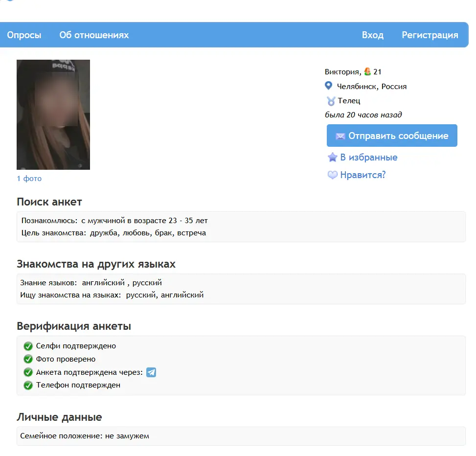
Task: Open the Об отношениях menu item
Action: 94,35
